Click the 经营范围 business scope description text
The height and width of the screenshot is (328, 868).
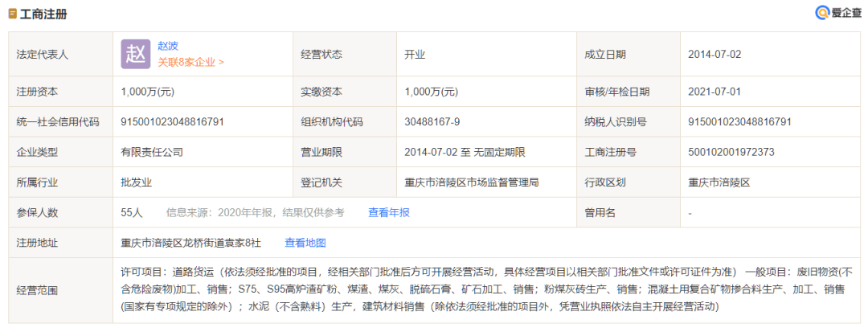click(482, 289)
